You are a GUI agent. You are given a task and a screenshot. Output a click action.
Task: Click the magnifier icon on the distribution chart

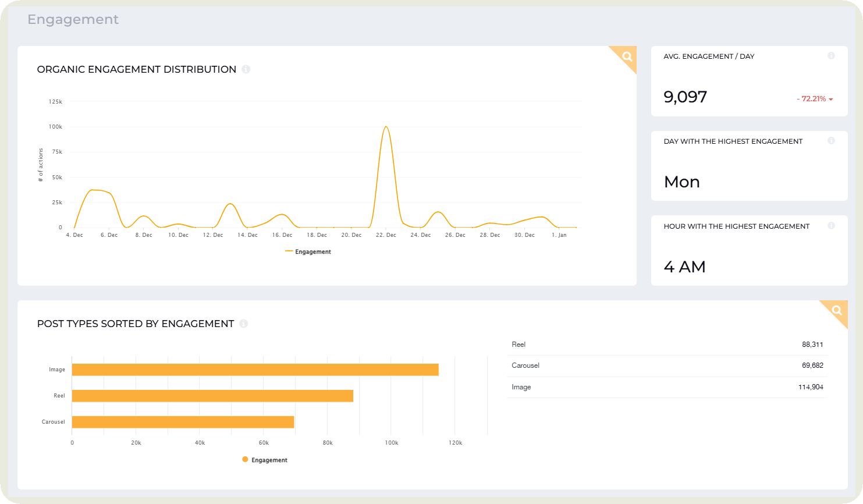coord(627,57)
